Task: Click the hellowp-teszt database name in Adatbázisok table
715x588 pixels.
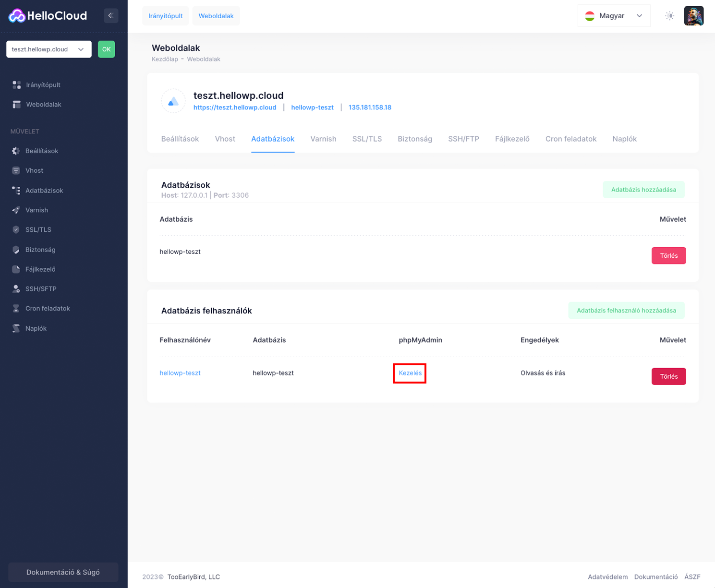Action: point(180,252)
